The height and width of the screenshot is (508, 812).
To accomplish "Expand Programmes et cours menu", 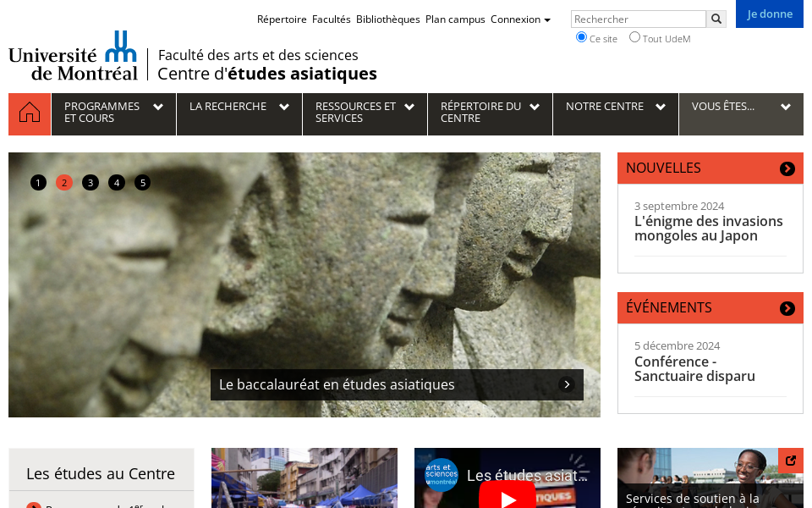I will tap(113, 113).
